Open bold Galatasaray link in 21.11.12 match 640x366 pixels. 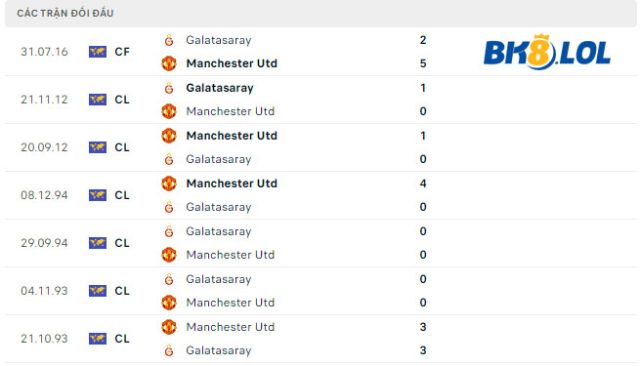pos(220,88)
